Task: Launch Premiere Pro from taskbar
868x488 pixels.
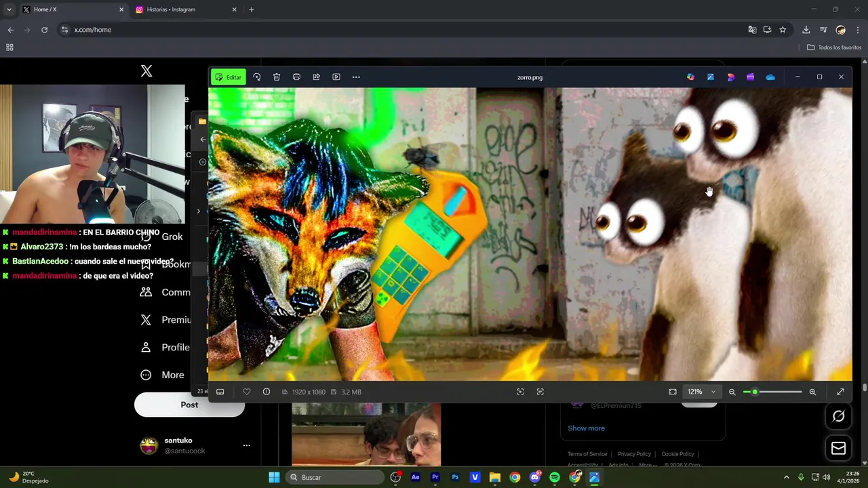Action: click(435, 477)
